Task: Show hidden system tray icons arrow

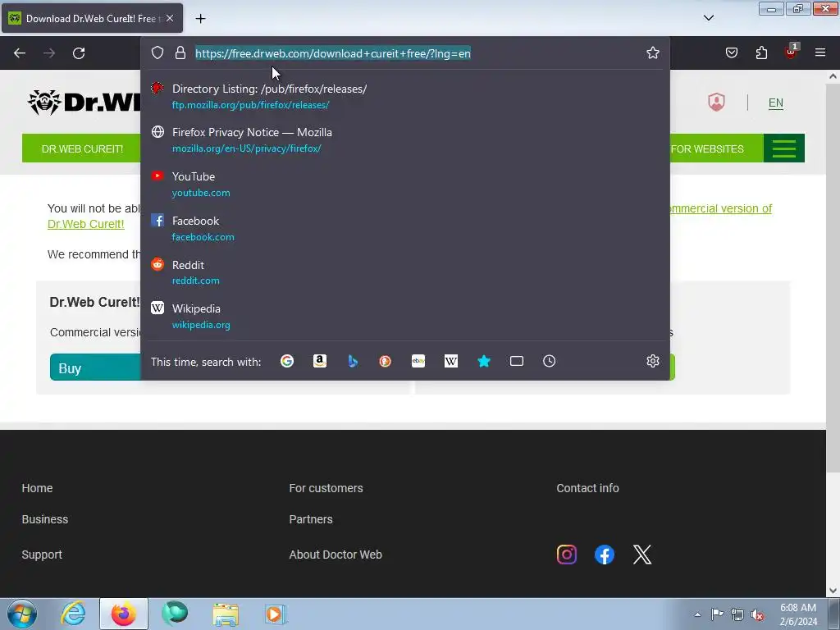Action: 697,614
